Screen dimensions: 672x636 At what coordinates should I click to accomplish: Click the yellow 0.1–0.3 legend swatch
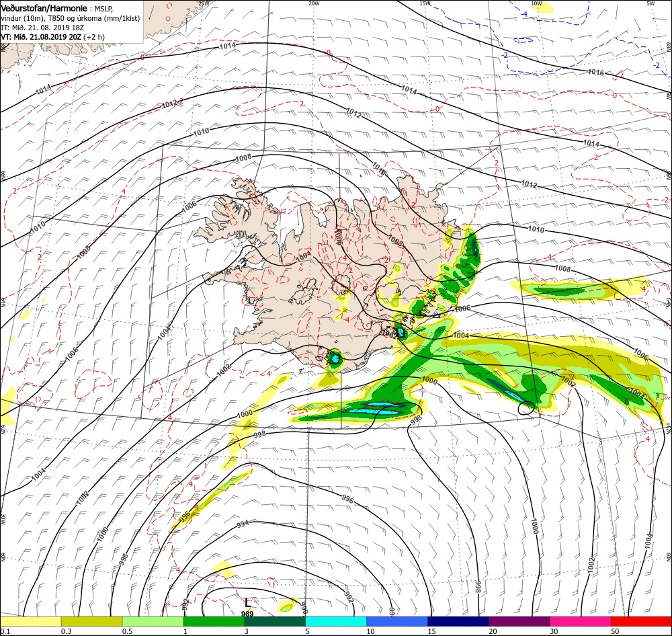coord(31,621)
